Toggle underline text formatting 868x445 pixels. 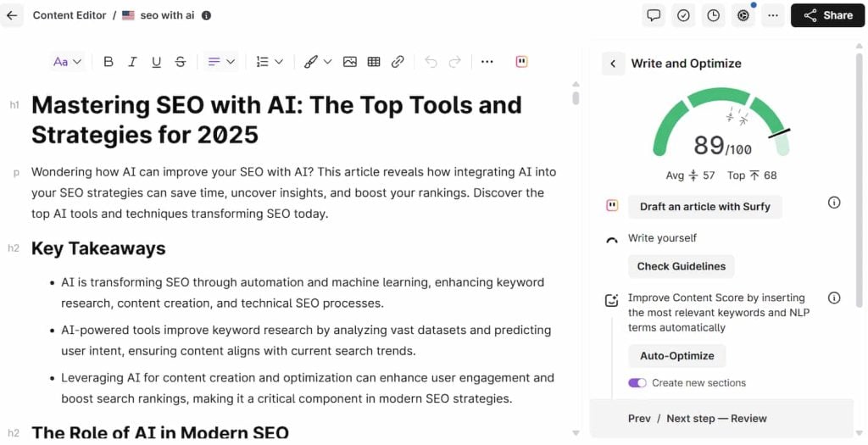pos(156,62)
